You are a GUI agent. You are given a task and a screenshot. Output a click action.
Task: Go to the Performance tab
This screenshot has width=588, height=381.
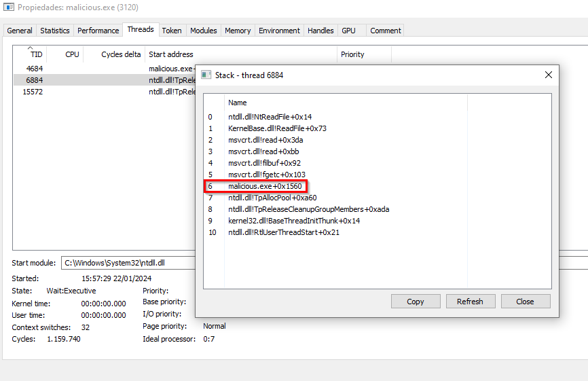point(98,31)
